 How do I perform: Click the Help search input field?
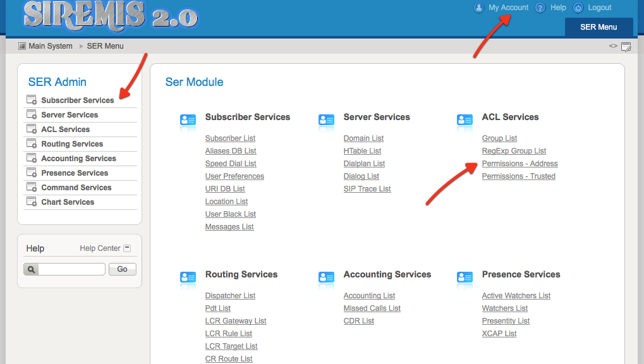(x=71, y=269)
